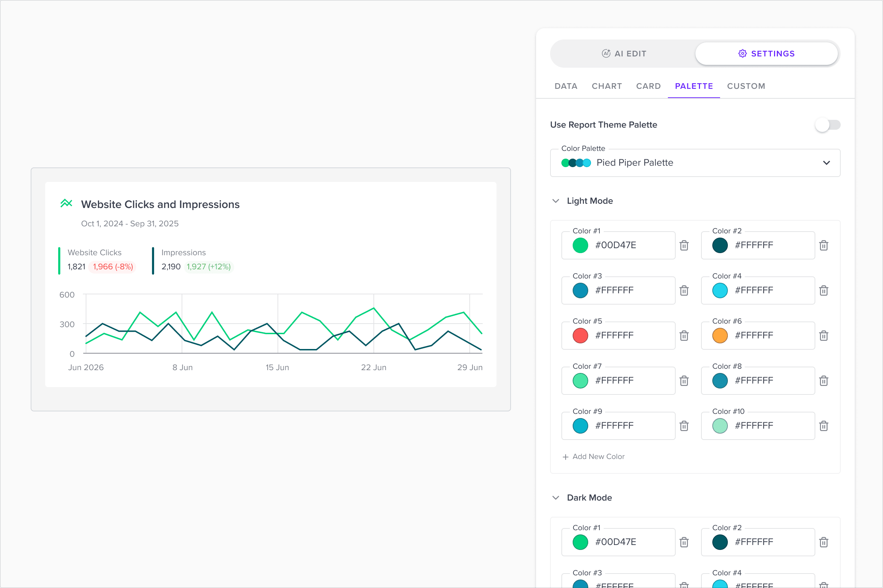Click Add New Color
This screenshot has width=883, height=588.
click(x=594, y=457)
